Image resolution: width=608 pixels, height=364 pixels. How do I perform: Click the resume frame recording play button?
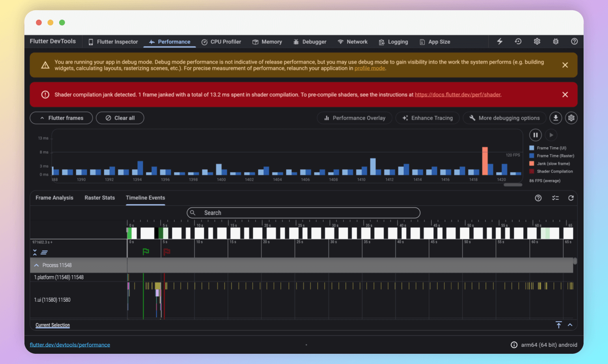[x=551, y=135]
